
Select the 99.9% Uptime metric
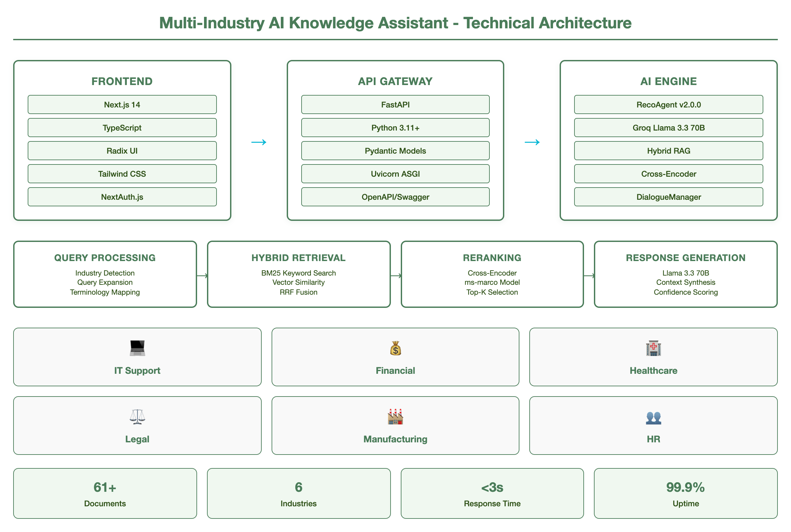click(x=686, y=494)
